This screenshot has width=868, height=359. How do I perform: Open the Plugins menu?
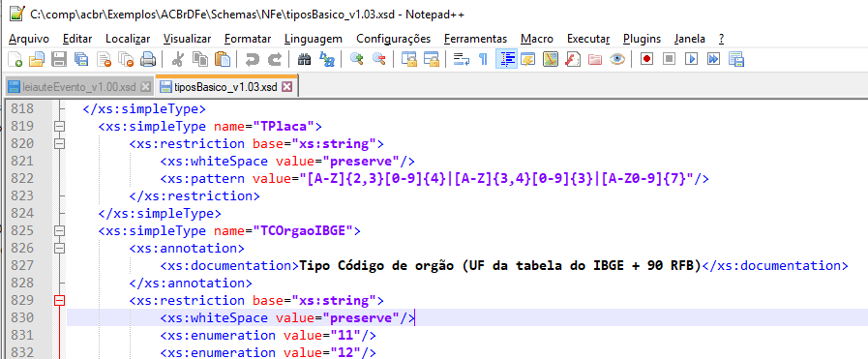[x=643, y=39]
